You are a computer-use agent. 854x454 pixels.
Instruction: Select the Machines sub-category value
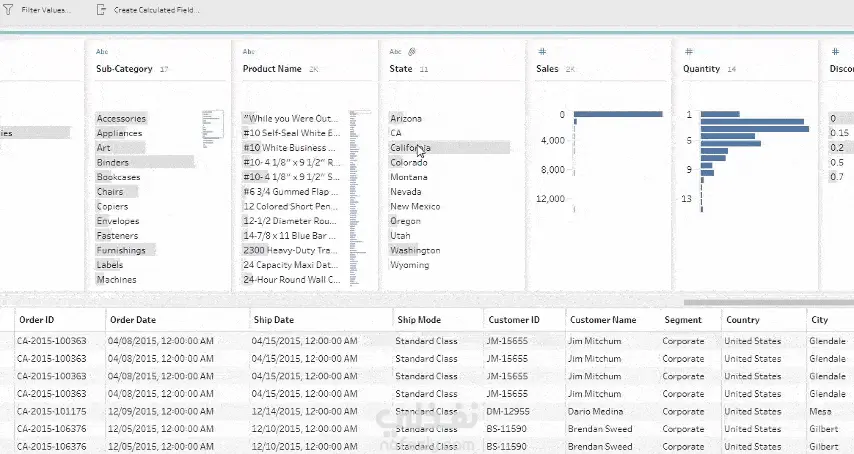click(117, 280)
